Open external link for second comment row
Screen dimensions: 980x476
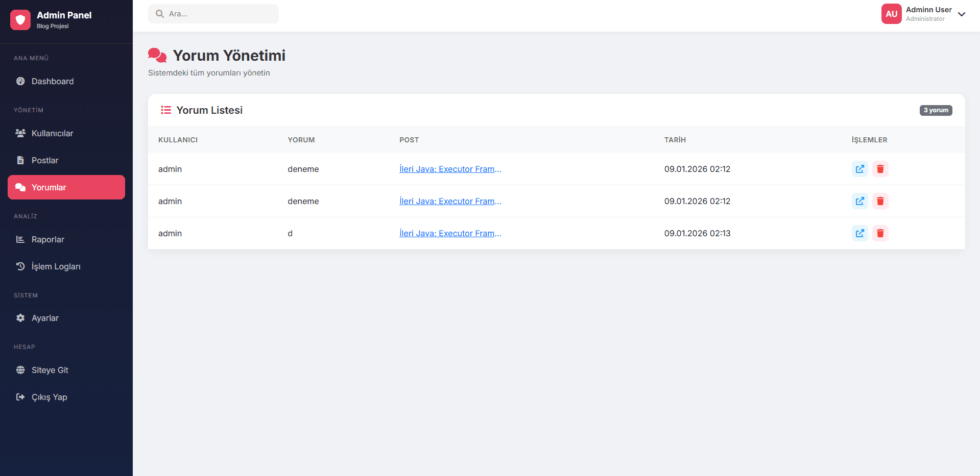[859, 201]
